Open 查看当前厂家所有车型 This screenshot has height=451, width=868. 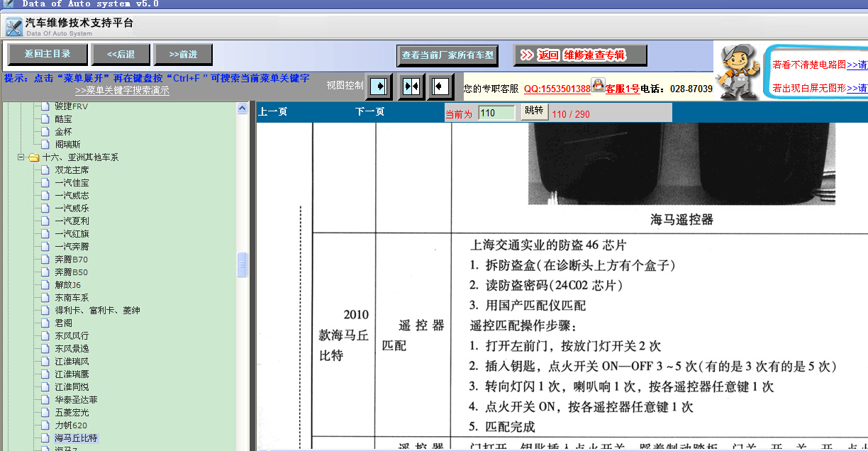pos(447,55)
